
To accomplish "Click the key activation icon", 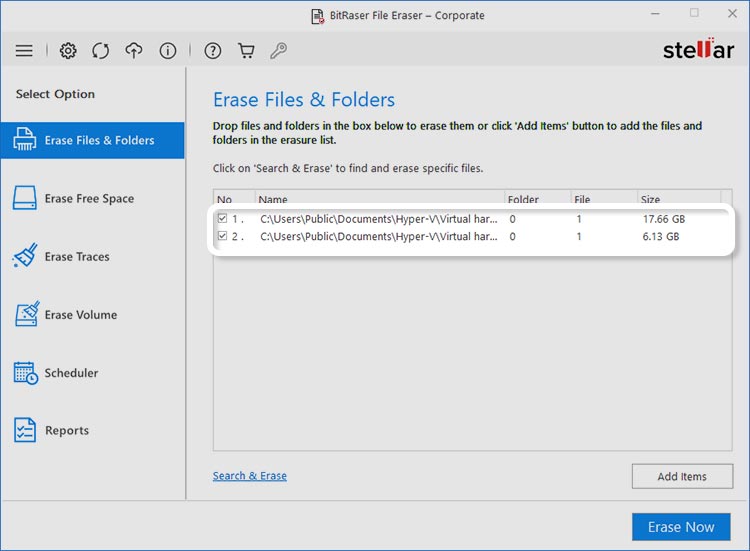I will [278, 50].
